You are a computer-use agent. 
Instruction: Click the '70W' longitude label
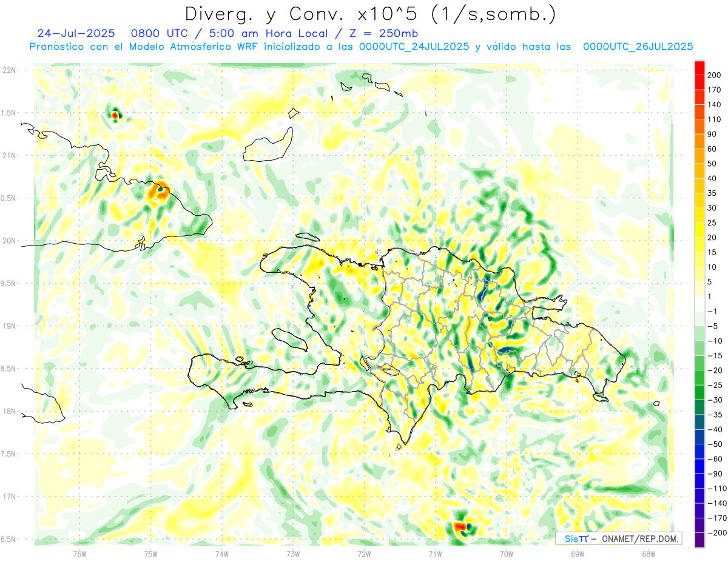[506, 554]
